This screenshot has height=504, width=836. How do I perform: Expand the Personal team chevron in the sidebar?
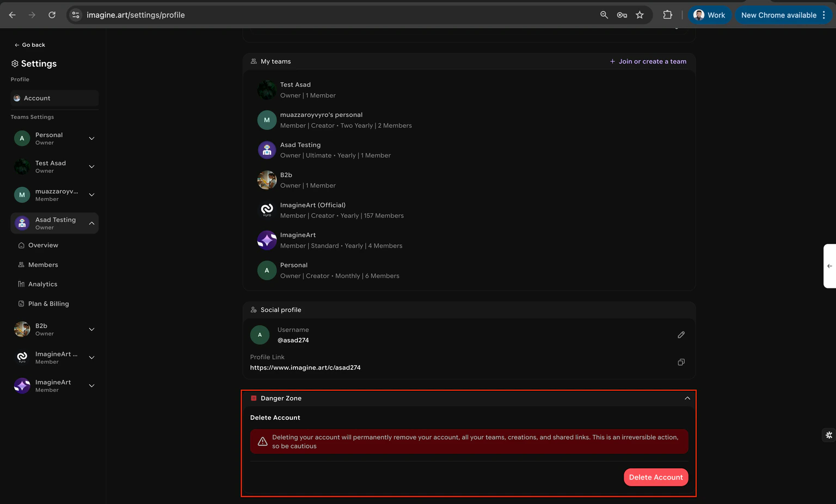click(x=91, y=138)
